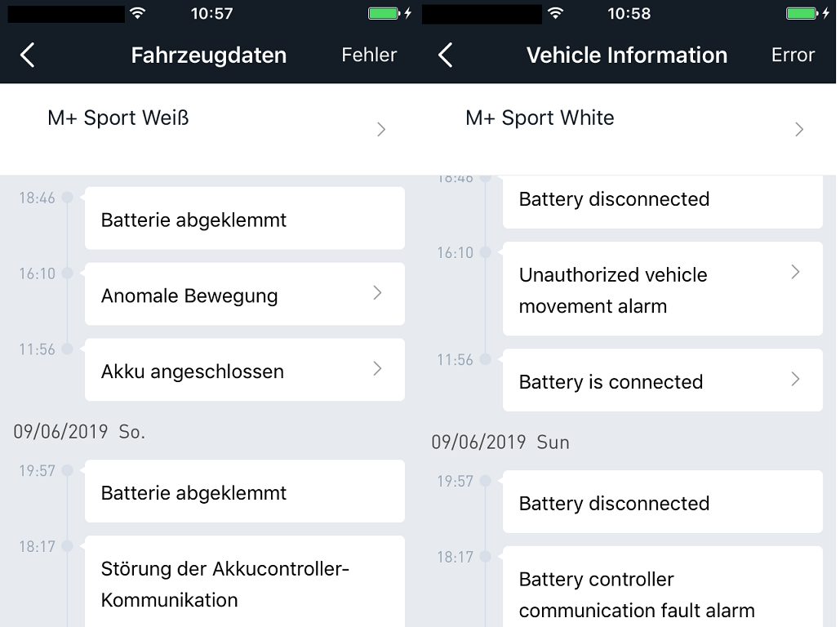Open Anomale Bewegung details chevron
Screen dimensions: 840x627
coord(377,293)
